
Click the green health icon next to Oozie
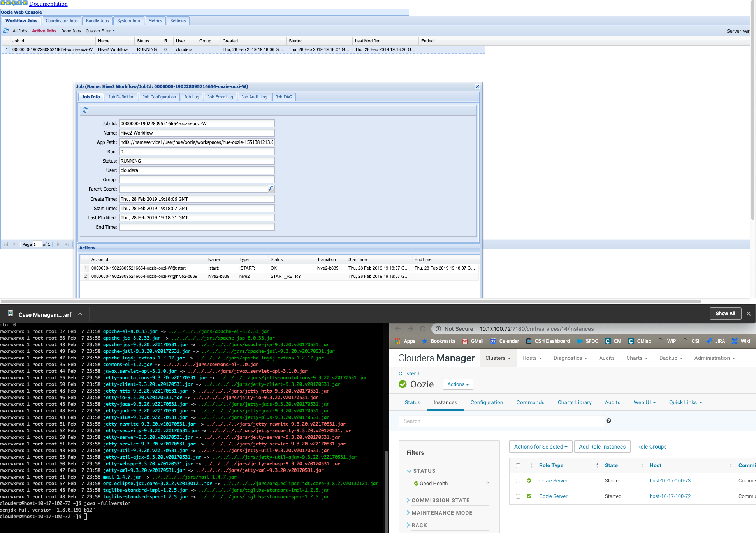click(x=402, y=384)
